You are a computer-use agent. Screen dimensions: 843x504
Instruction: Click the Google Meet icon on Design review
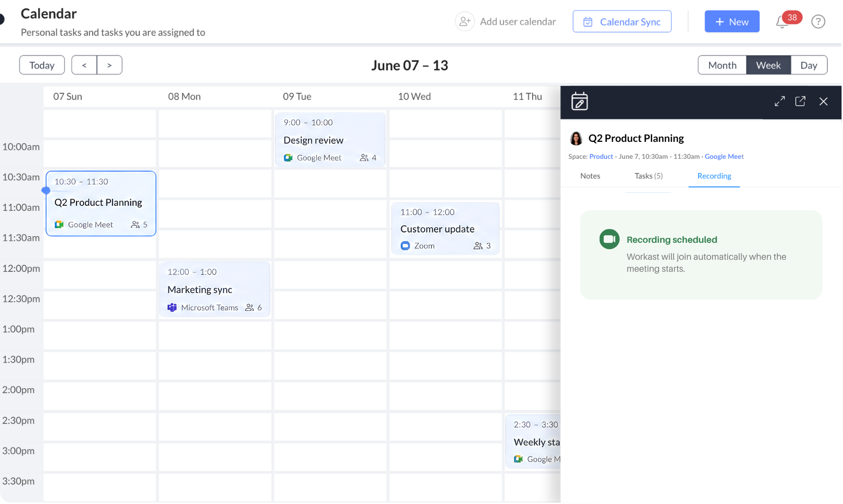click(288, 158)
